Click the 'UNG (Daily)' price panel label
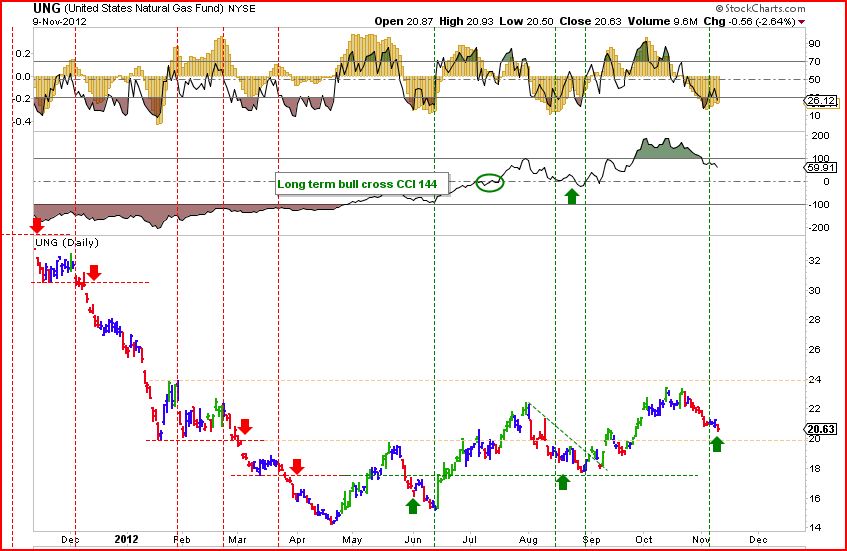This screenshot has height=551, width=847. tap(67, 243)
